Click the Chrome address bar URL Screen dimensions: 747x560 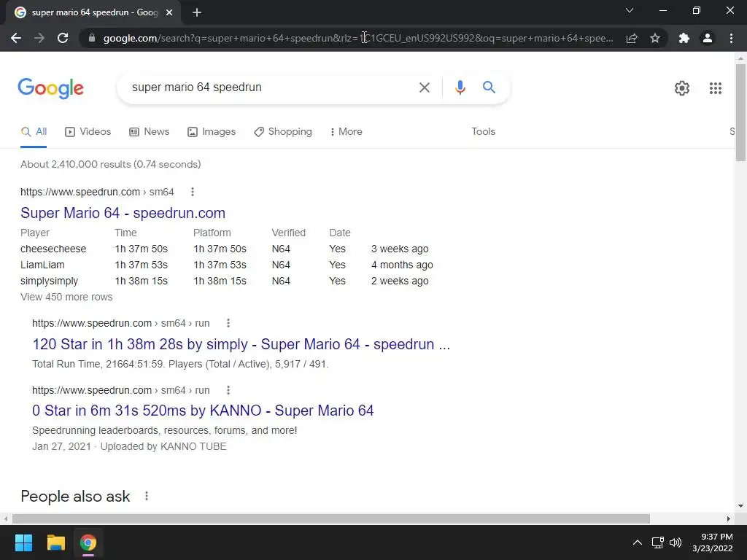(358, 38)
